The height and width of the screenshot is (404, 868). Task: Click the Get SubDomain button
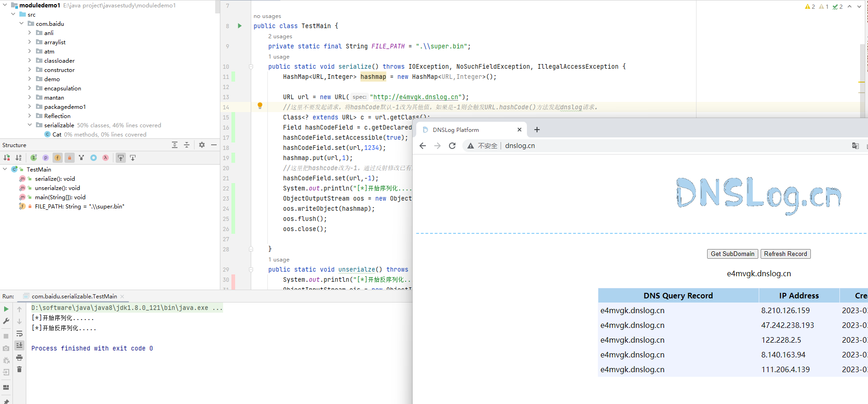(x=732, y=254)
